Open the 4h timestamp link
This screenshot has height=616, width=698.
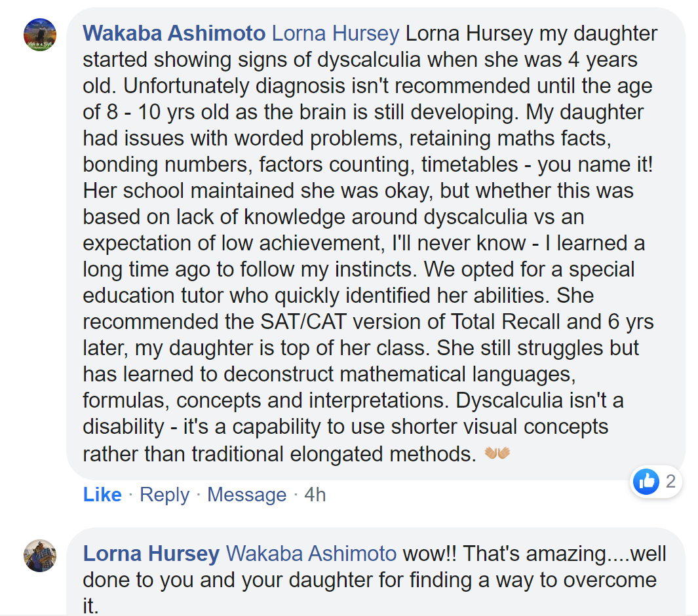pyautogui.click(x=315, y=495)
